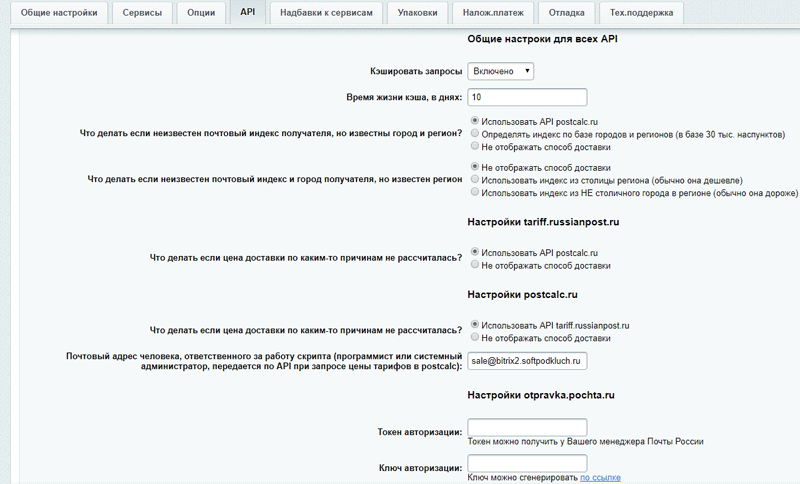Click the Токен авторизации input field
Image resolution: width=800 pixels, height=484 pixels.
[526, 428]
